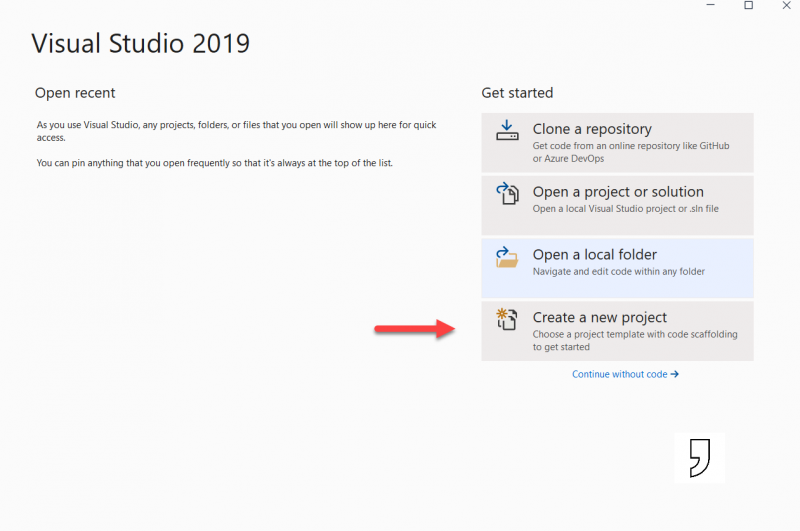800x531 pixels.
Task: Click the Clone a repository download icon
Action: click(x=507, y=130)
